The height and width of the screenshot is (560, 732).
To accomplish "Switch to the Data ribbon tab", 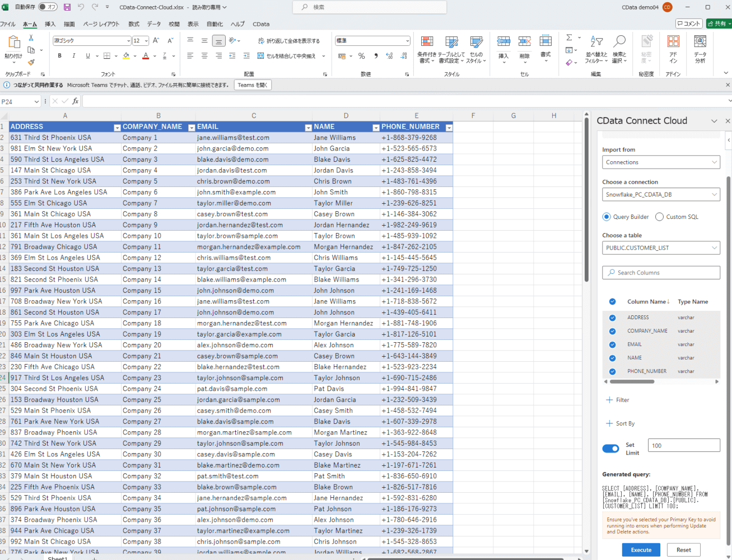I will [x=154, y=24].
